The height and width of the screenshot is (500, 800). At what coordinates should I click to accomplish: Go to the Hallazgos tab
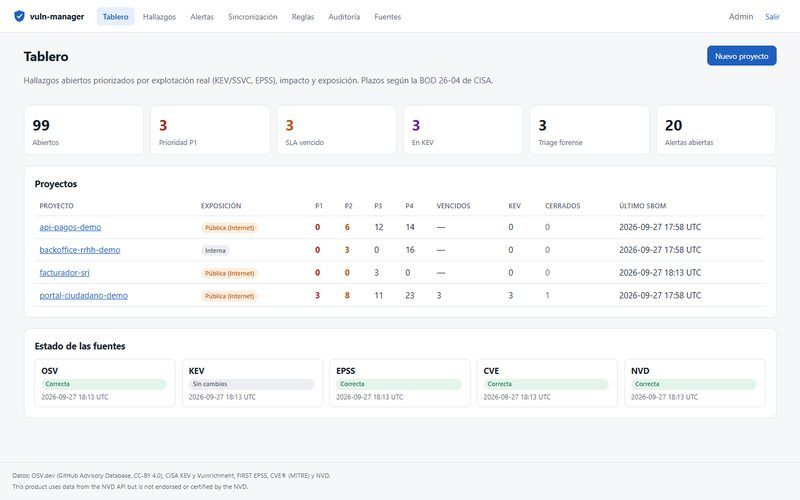point(159,17)
